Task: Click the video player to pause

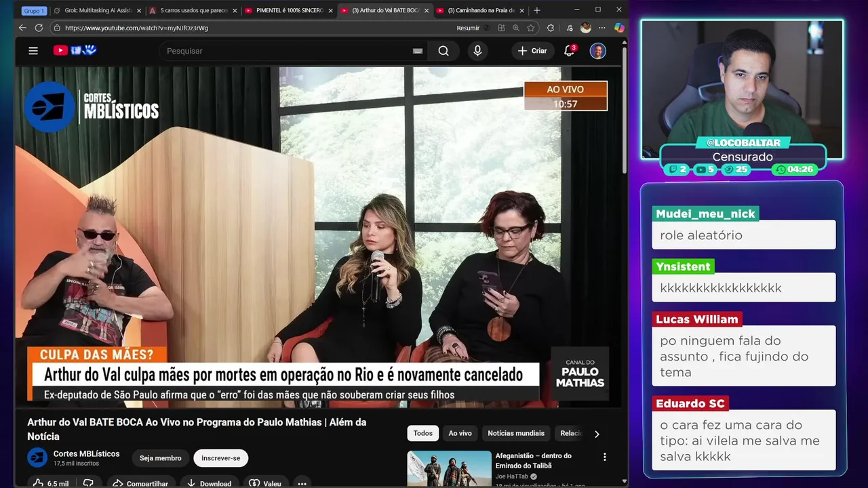Action: (318, 237)
